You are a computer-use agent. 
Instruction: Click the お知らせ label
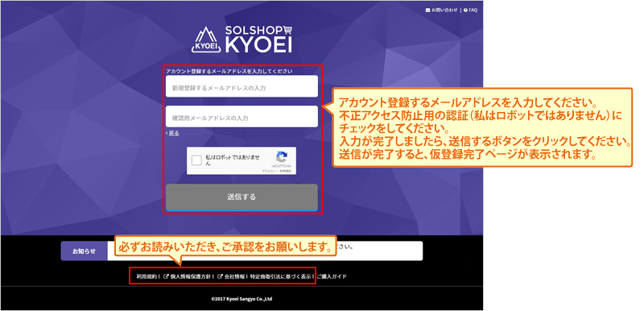click(x=85, y=251)
